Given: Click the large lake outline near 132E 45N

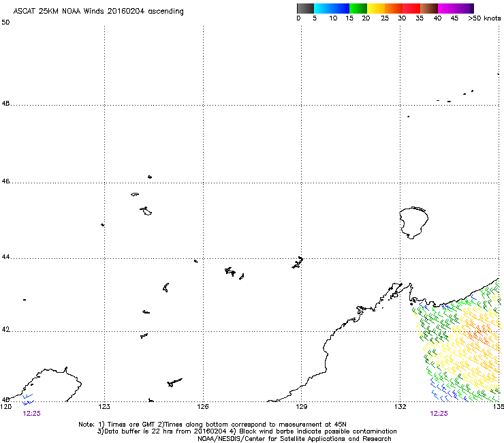Looking at the screenshot, I should pos(413,223).
